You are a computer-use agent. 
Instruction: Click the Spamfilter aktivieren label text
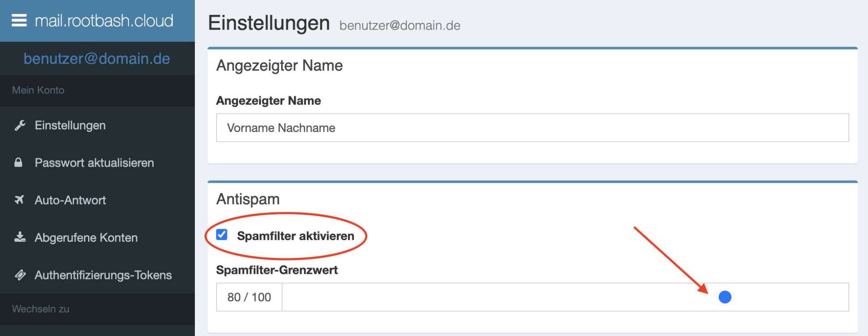(295, 236)
